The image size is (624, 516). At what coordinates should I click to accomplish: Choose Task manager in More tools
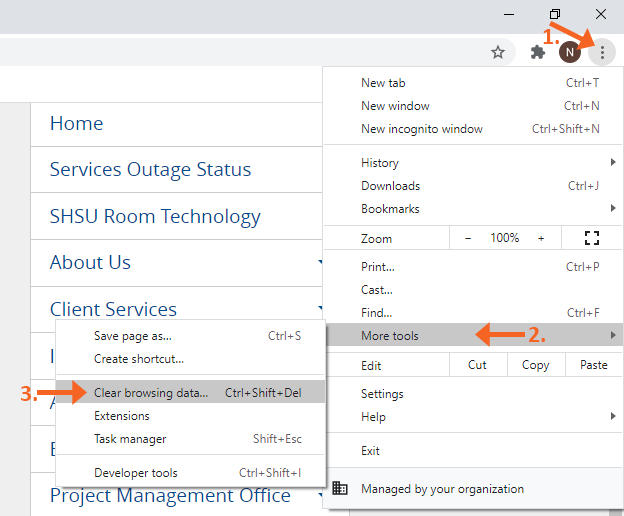(x=130, y=439)
